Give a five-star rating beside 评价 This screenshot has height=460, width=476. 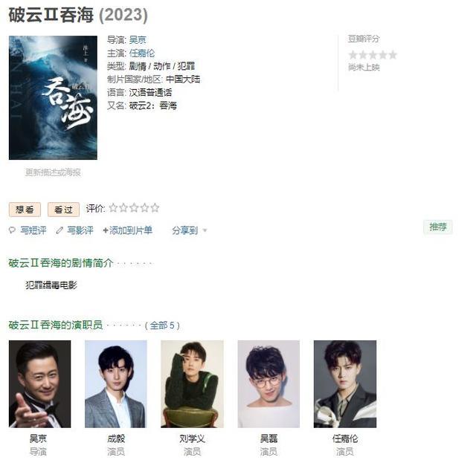pyautogui.click(x=155, y=208)
